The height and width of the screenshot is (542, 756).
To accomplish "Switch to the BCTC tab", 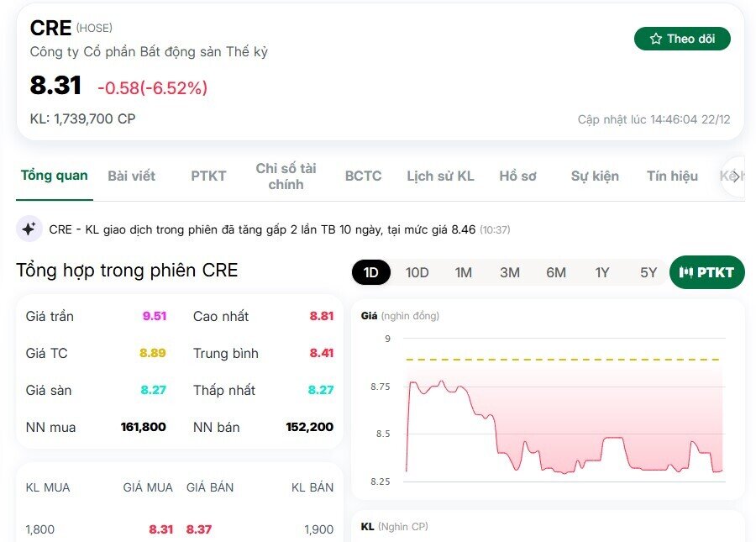I will [362, 176].
